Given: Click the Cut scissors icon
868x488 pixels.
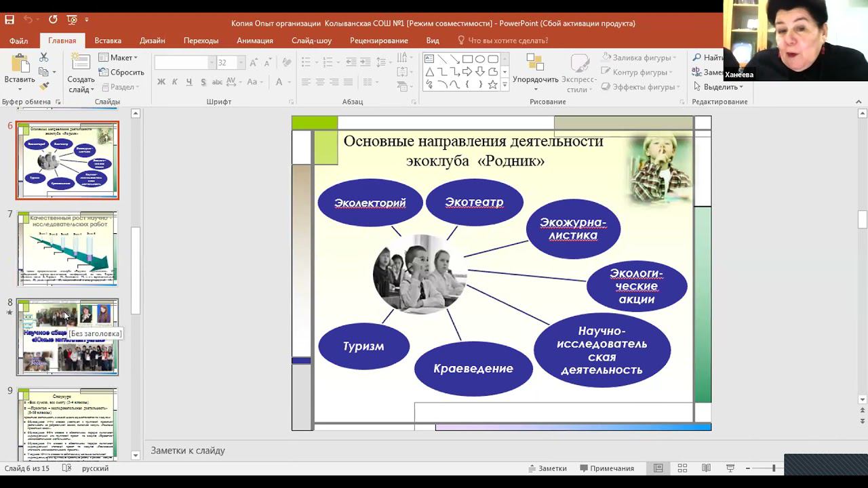Looking at the screenshot, I should [x=44, y=58].
